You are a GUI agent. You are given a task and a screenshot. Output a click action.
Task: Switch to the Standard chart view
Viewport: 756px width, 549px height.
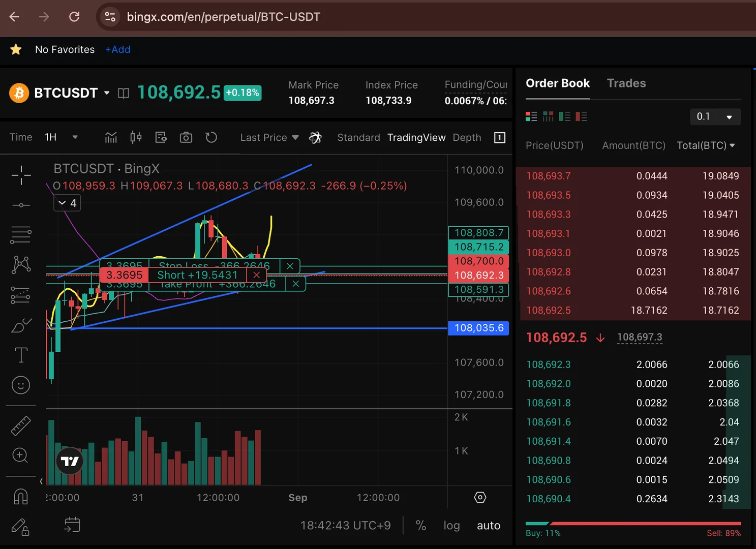point(358,138)
